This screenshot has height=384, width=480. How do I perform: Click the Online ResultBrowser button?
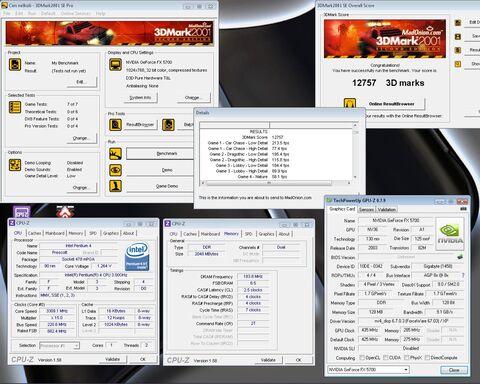pos(391,104)
